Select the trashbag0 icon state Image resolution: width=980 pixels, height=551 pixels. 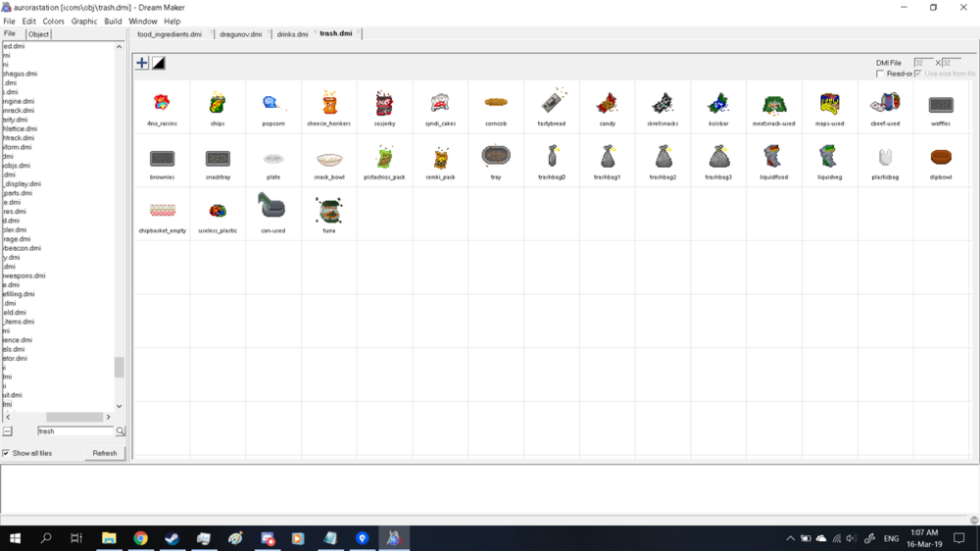coord(552,157)
